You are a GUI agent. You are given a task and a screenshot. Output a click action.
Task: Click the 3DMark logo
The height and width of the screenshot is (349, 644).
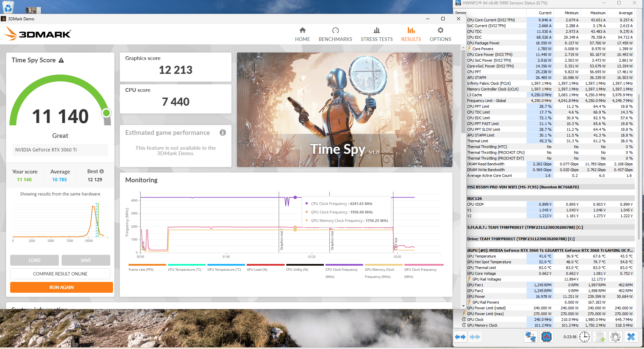coord(38,34)
